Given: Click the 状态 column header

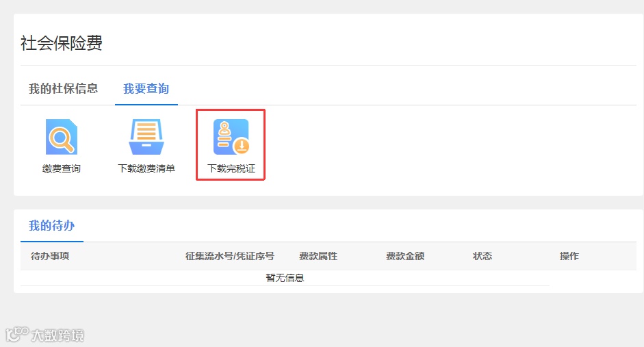Looking at the screenshot, I should click(x=482, y=256).
